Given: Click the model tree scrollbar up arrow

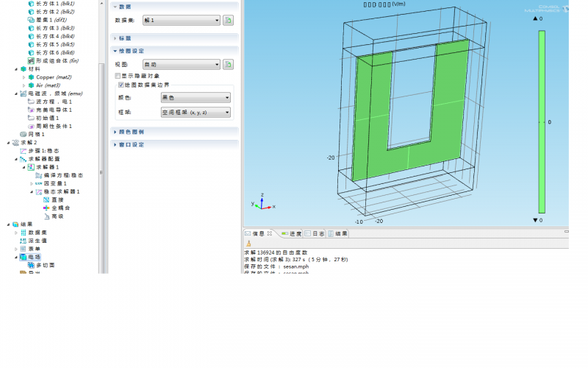Looking at the screenshot, I should tap(101, 3).
